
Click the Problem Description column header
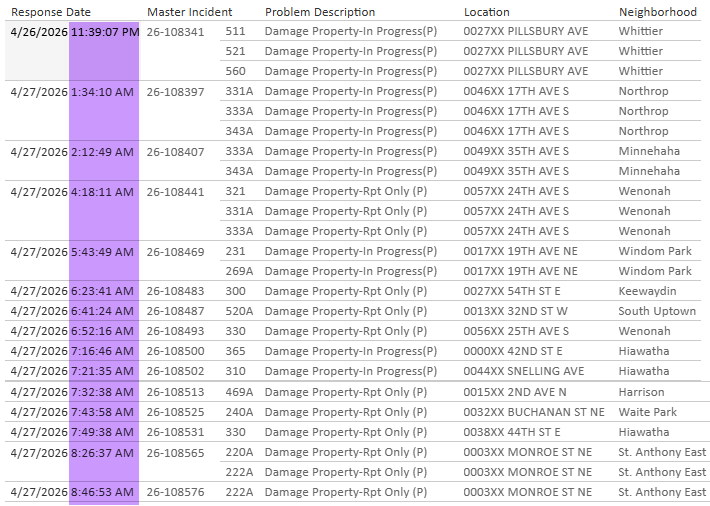click(320, 12)
